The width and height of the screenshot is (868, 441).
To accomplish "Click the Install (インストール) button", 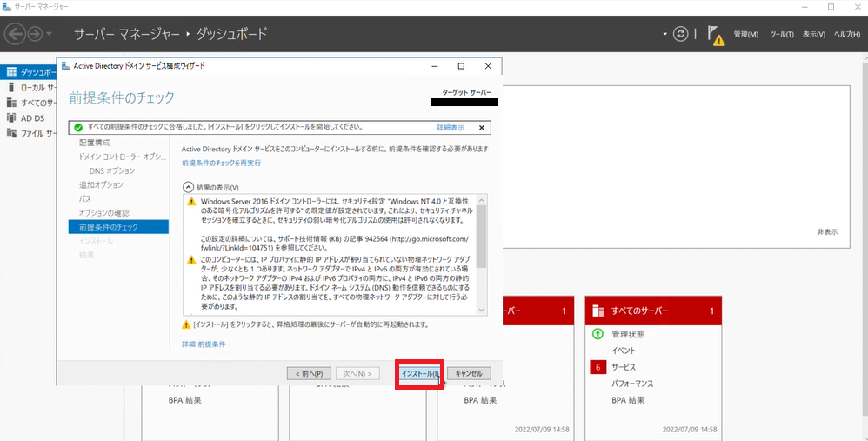I will [420, 373].
